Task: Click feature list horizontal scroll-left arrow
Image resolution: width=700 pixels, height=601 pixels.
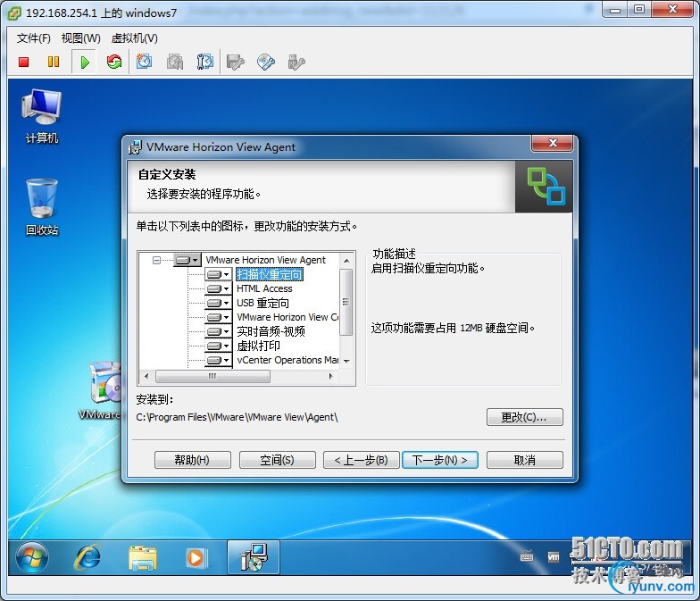Action: pyautogui.click(x=146, y=377)
